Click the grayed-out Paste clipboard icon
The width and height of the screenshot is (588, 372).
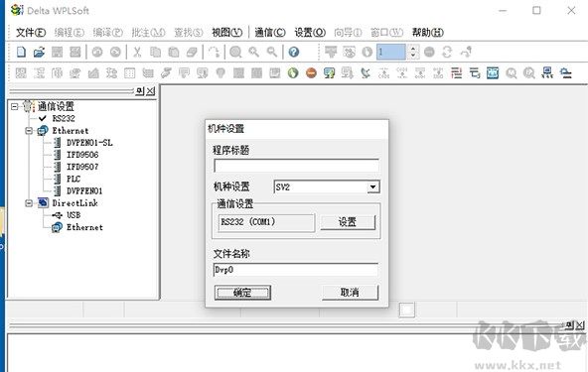tap(173, 52)
